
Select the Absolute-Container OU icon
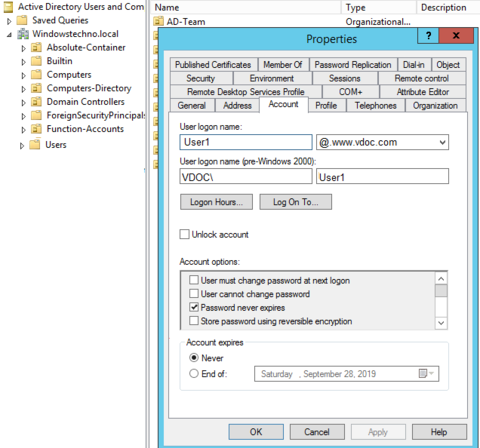click(x=36, y=48)
